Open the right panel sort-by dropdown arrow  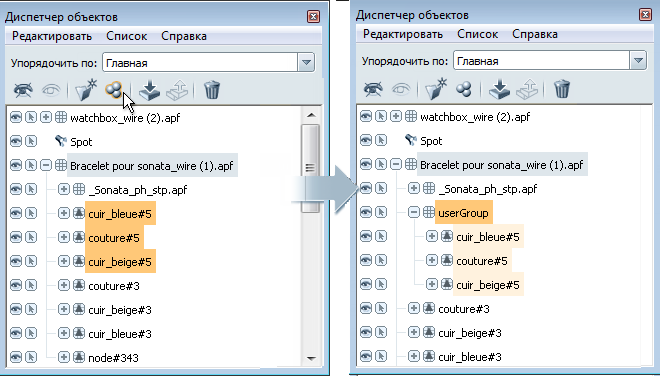point(638,61)
